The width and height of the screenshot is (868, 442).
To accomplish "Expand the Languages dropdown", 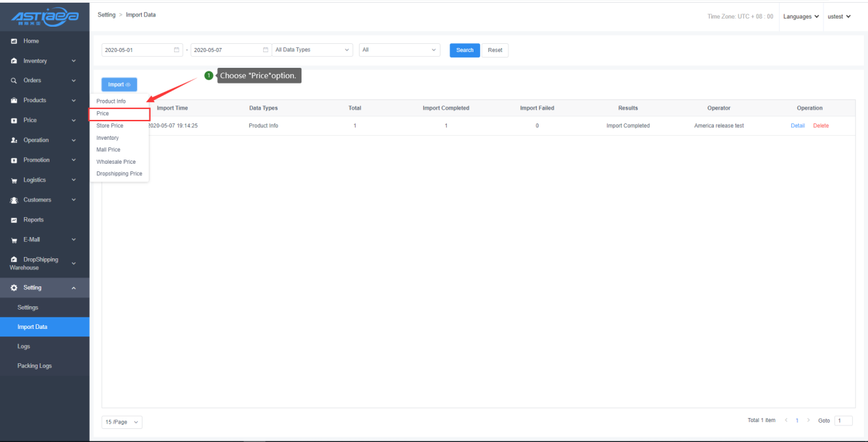I will click(801, 16).
